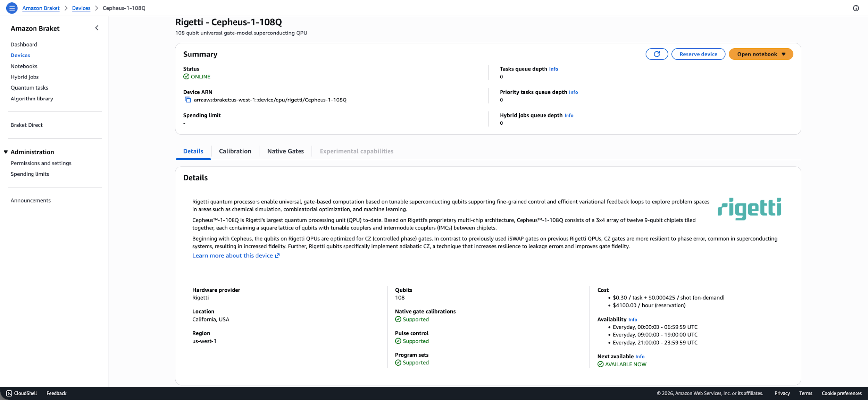Click the Rigetti - Cepheus-1-108Q page title

[228, 22]
